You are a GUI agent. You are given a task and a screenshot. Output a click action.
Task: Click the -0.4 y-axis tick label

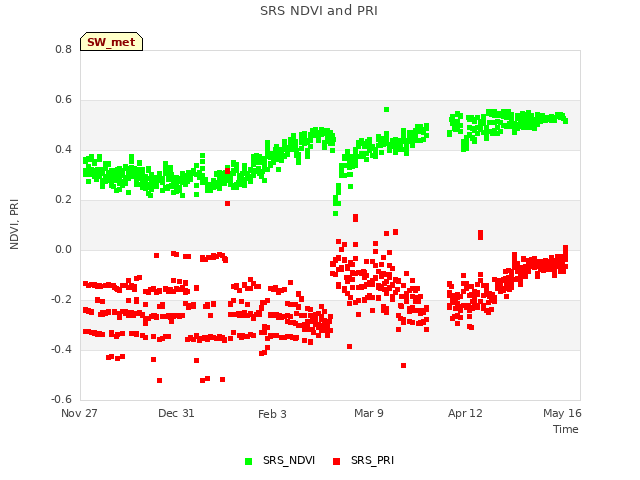point(61,349)
